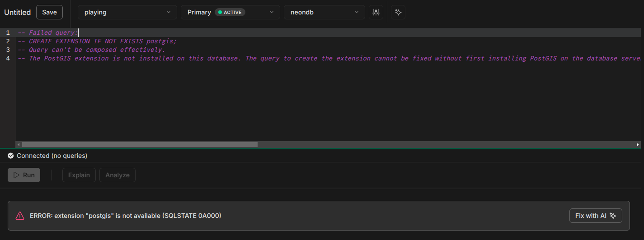The image size is (644, 240).
Task: Click the ACTIVE status badge
Action: pyautogui.click(x=230, y=12)
